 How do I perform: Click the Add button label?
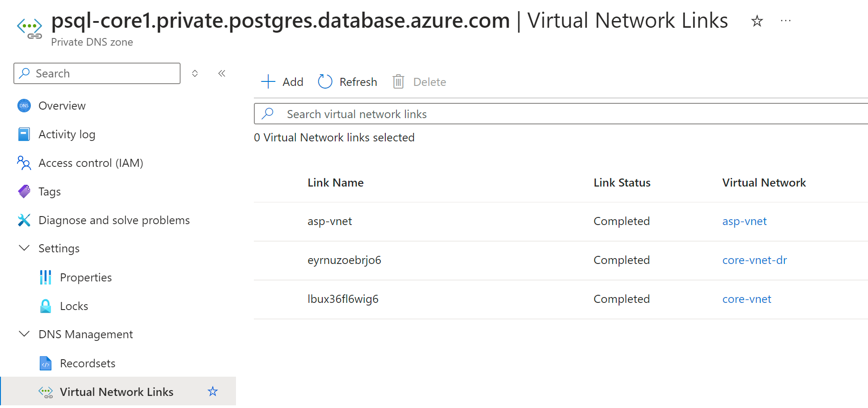[x=293, y=82]
